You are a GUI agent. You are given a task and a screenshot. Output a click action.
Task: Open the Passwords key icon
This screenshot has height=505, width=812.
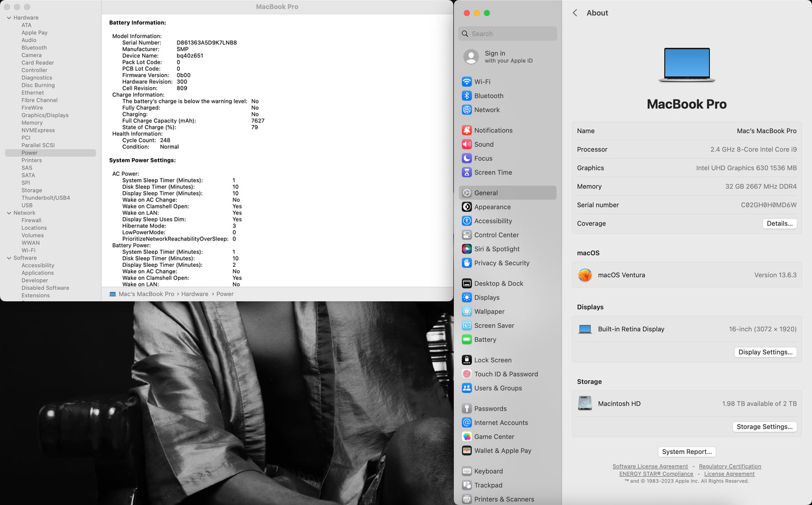(466, 408)
